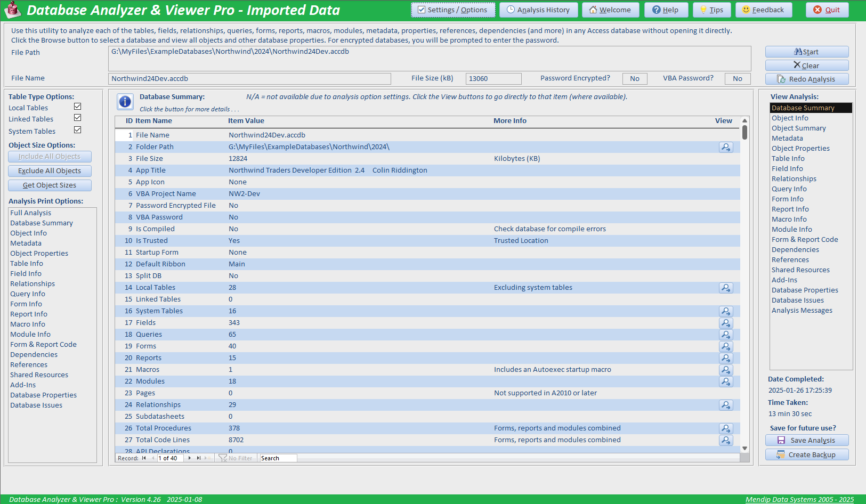Click the scroll down arrow of summary list
Image resolution: width=866 pixels, height=504 pixels.
pos(744,449)
